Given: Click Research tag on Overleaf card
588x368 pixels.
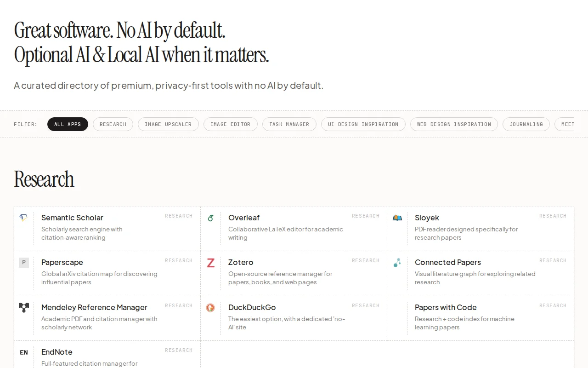Looking at the screenshot, I should [366, 216].
